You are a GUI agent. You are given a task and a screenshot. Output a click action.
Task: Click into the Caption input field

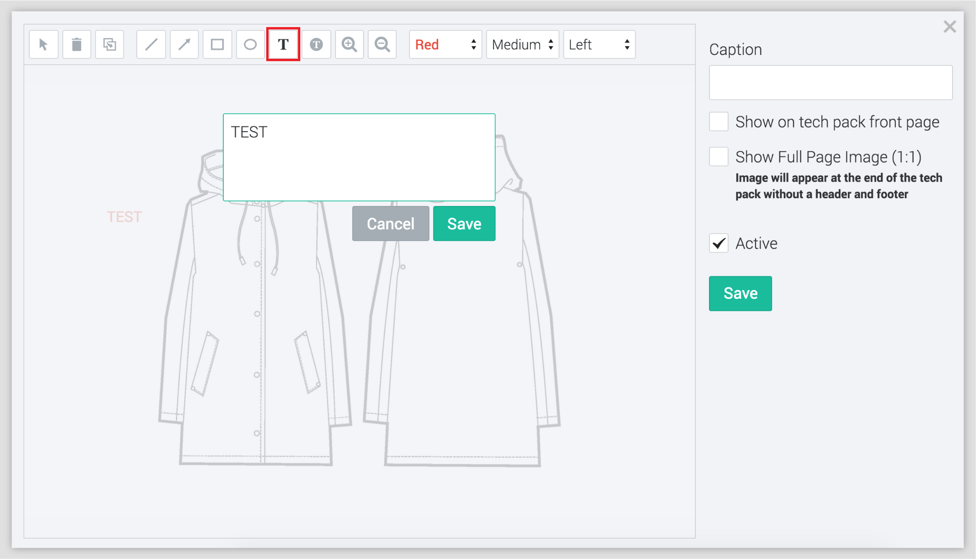(831, 82)
